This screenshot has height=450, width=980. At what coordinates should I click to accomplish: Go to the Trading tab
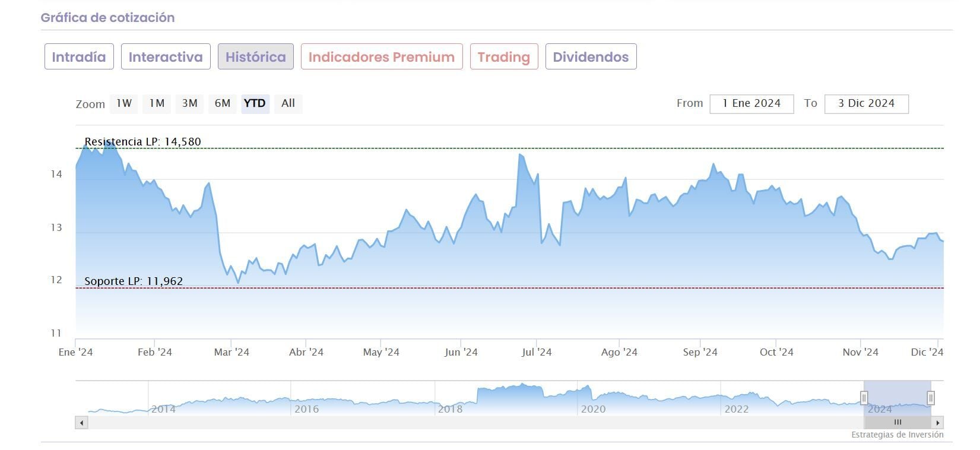tap(504, 57)
